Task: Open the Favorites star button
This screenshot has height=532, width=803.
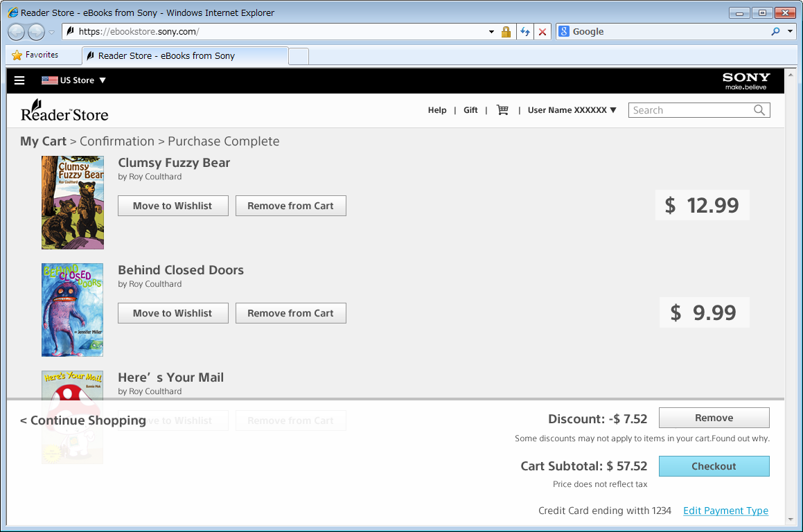Action: coord(35,55)
